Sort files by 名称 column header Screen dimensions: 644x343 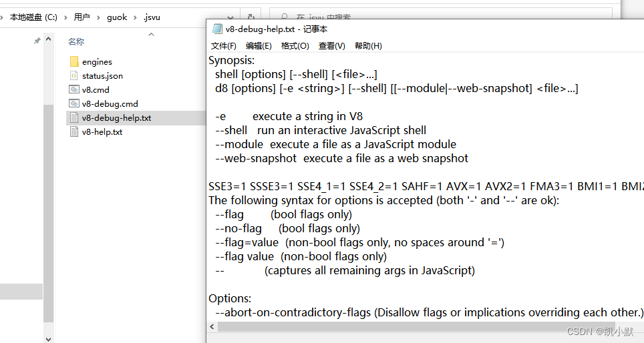point(76,42)
